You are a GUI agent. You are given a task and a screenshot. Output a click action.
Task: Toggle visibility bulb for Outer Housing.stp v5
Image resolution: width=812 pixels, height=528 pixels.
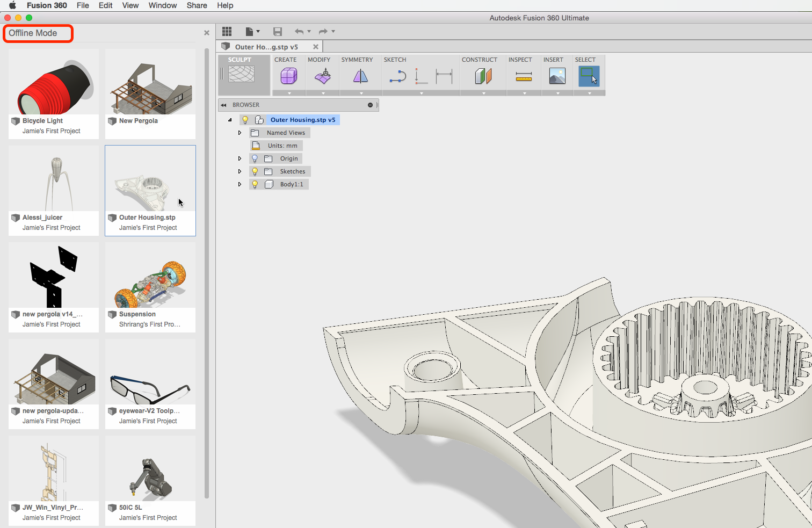pyautogui.click(x=245, y=120)
